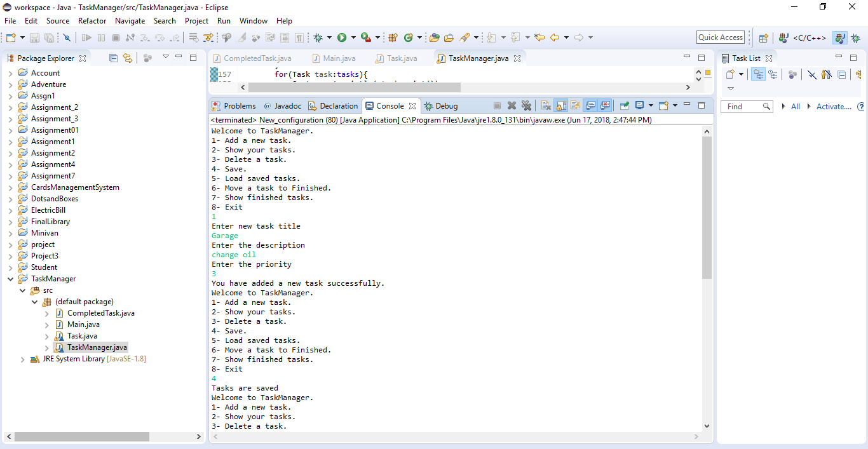The width and height of the screenshot is (868, 449).
Task: Click Run Last Tool with red toolbox icon
Action: (x=365, y=37)
